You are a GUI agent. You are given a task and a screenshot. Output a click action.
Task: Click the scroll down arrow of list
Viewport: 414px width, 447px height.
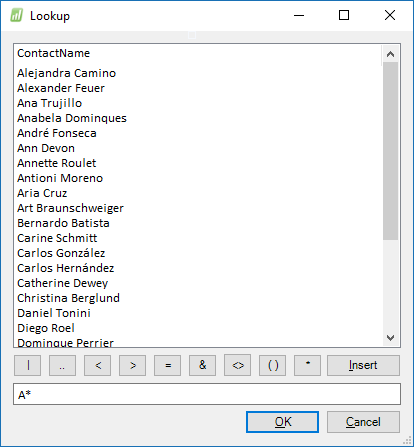coord(390,338)
